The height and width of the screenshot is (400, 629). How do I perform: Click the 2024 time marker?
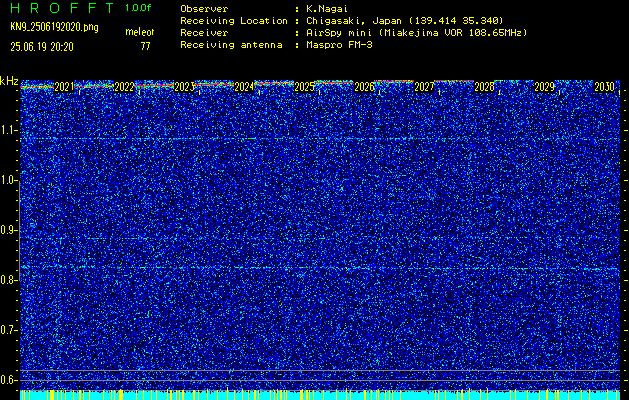[x=244, y=87]
